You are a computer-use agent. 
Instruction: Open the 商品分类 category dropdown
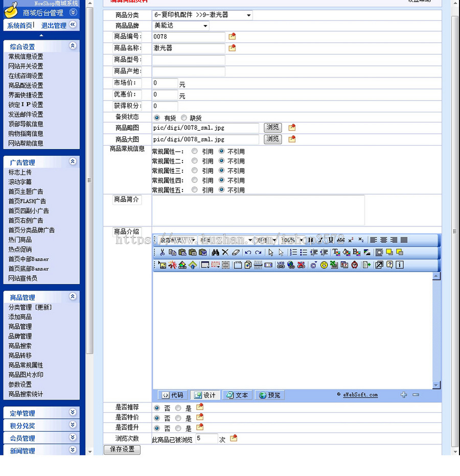(x=202, y=15)
